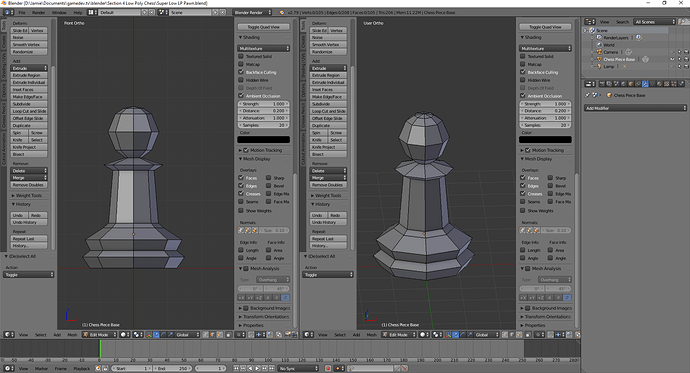Click Toggle Quad View in left viewport
Screen dimensions: 690x373
[x=264, y=27]
